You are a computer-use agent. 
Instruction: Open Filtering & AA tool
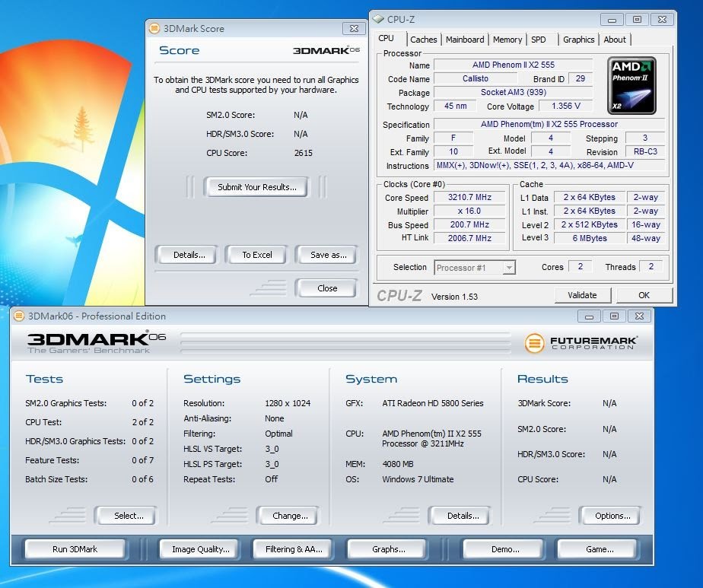point(293,549)
